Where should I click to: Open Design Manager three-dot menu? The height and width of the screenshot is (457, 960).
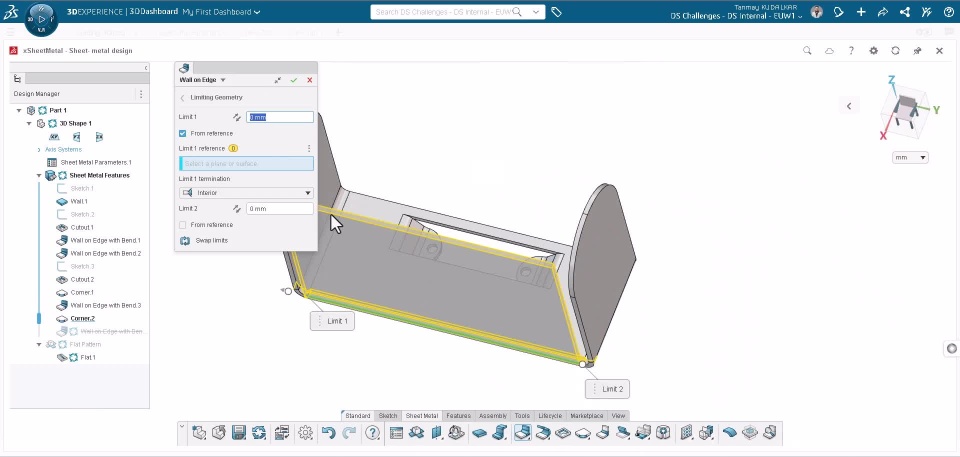[x=141, y=94]
